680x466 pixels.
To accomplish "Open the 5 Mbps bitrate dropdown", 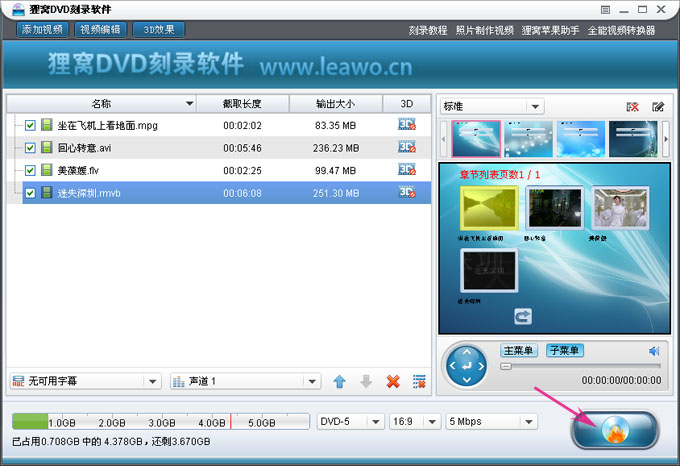I will (491, 421).
